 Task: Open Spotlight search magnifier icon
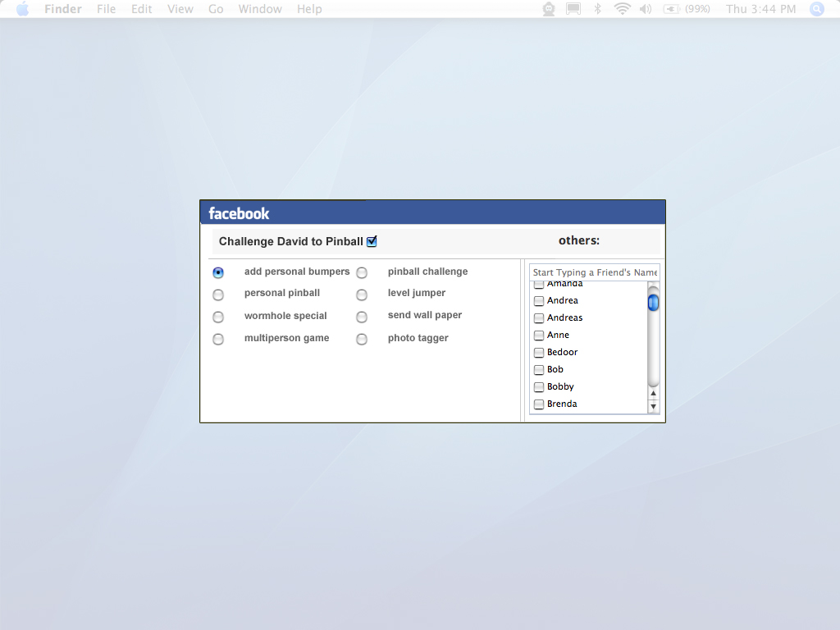(816, 9)
